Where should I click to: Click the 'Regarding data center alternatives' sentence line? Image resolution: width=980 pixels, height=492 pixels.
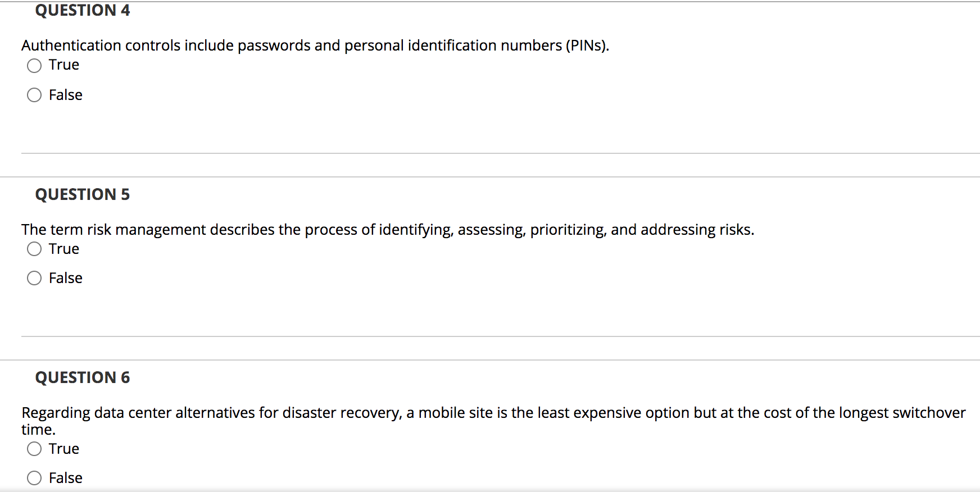(x=493, y=413)
